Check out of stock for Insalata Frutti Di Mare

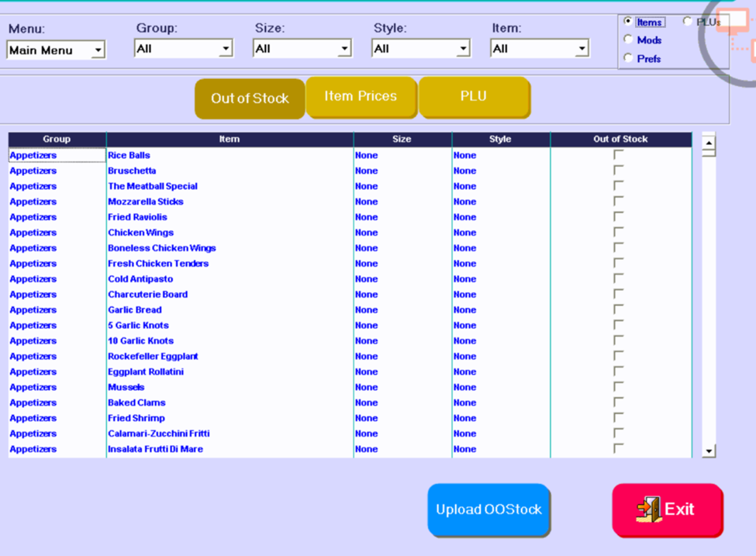point(618,448)
